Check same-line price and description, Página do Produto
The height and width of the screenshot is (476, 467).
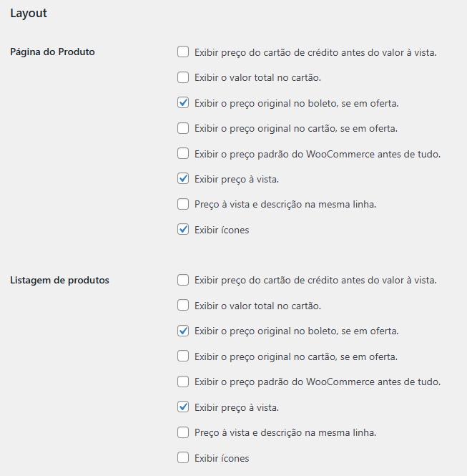183,204
